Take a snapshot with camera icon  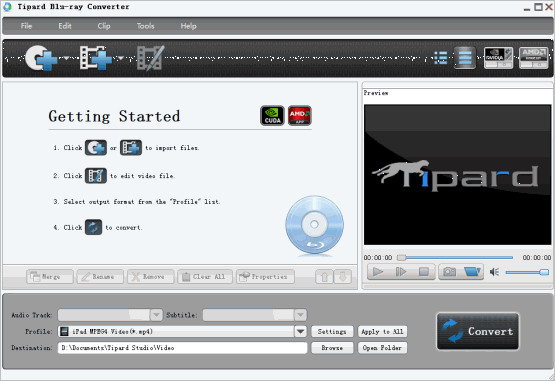click(x=450, y=272)
